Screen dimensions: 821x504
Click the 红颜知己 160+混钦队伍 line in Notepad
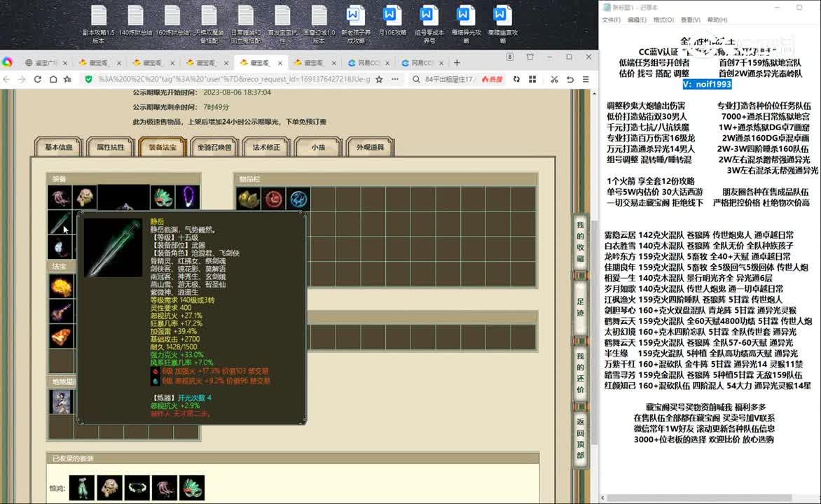click(x=708, y=386)
